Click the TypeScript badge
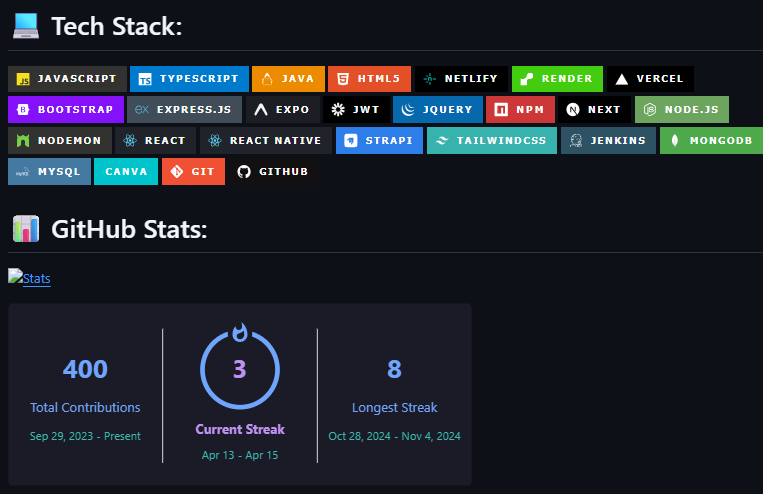 (189, 79)
